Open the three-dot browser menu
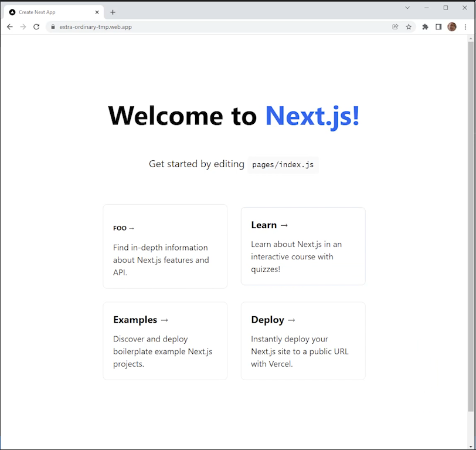This screenshot has height=450, width=476. tap(465, 26)
